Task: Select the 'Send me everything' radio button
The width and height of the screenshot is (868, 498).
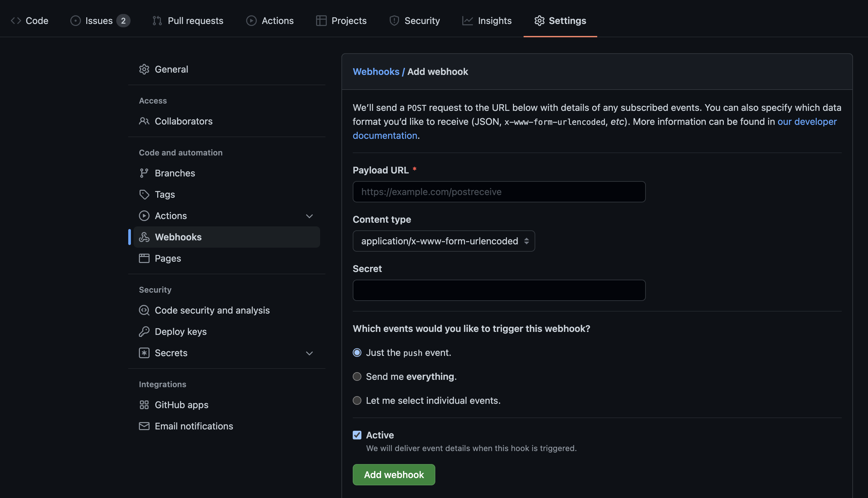Action: (x=357, y=376)
